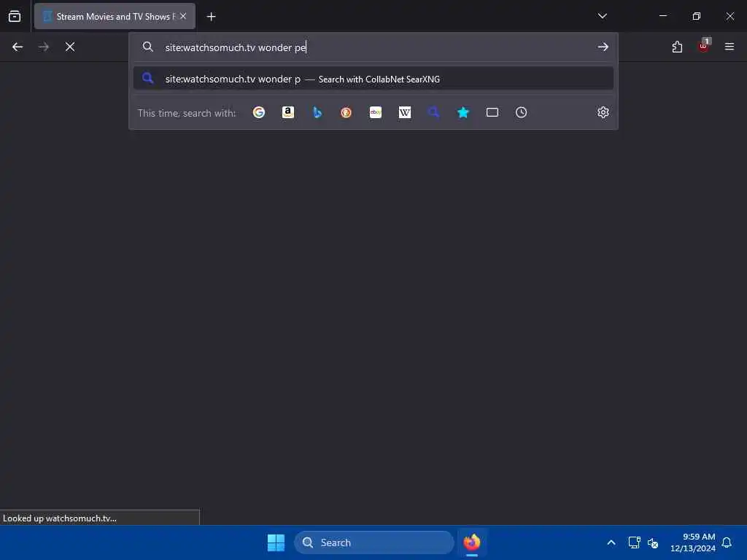Screen dimensions: 747x560
Task: Stop loading the page
Action: tap(70, 47)
